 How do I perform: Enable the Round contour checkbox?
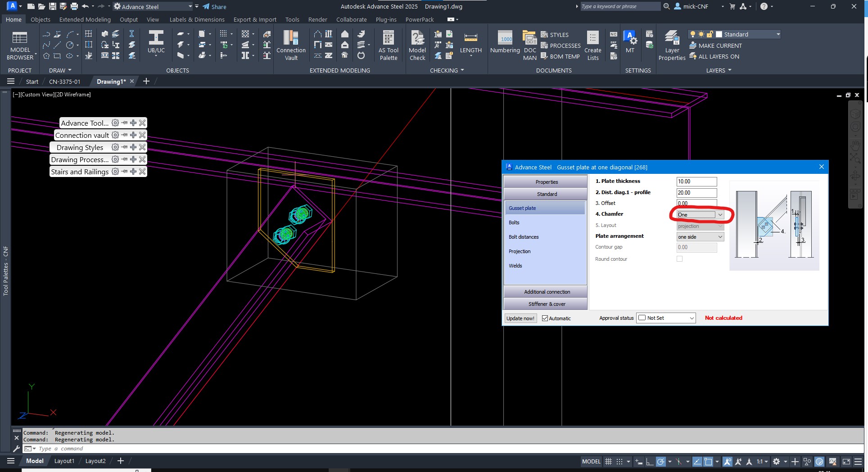coord(679,259)
